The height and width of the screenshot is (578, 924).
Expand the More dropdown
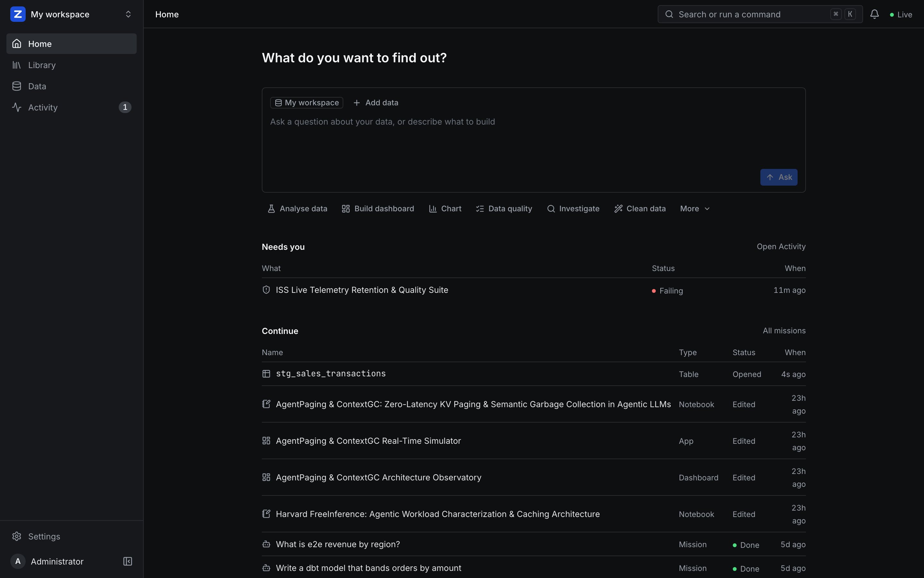[695, 209]
